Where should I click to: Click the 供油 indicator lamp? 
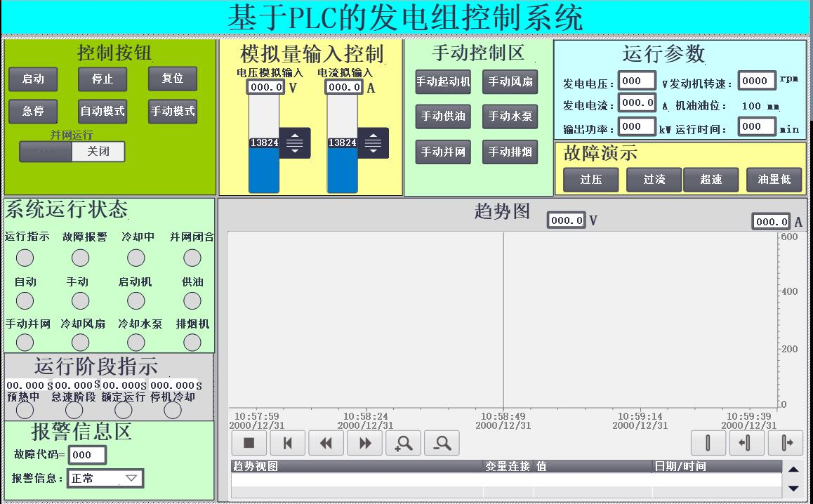tap(192, 300)
